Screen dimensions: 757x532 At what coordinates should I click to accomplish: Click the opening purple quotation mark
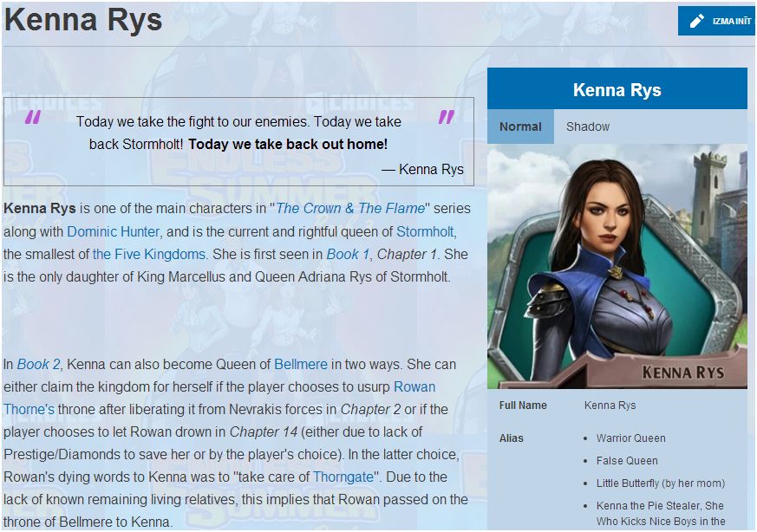coord(33,117)
